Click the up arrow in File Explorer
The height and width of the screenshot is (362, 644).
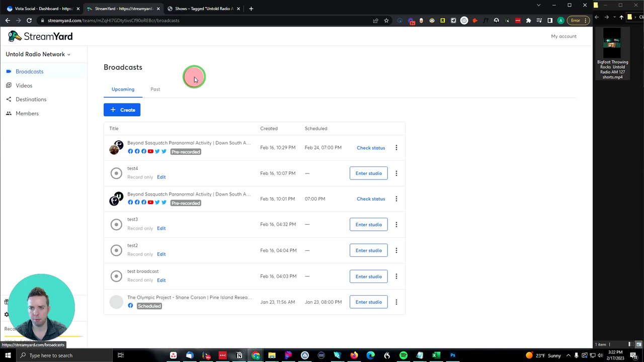pos(621,17)
